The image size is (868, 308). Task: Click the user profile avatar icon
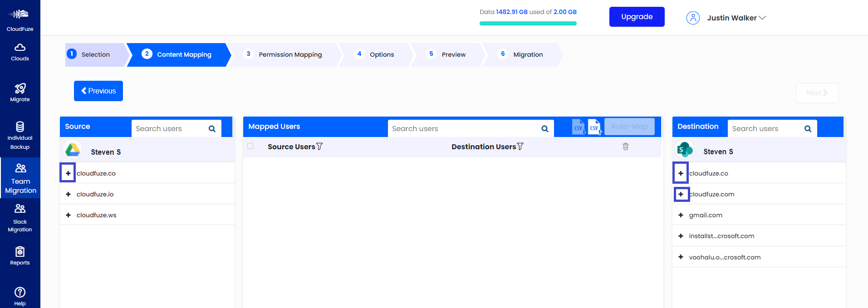click(693, 18)
